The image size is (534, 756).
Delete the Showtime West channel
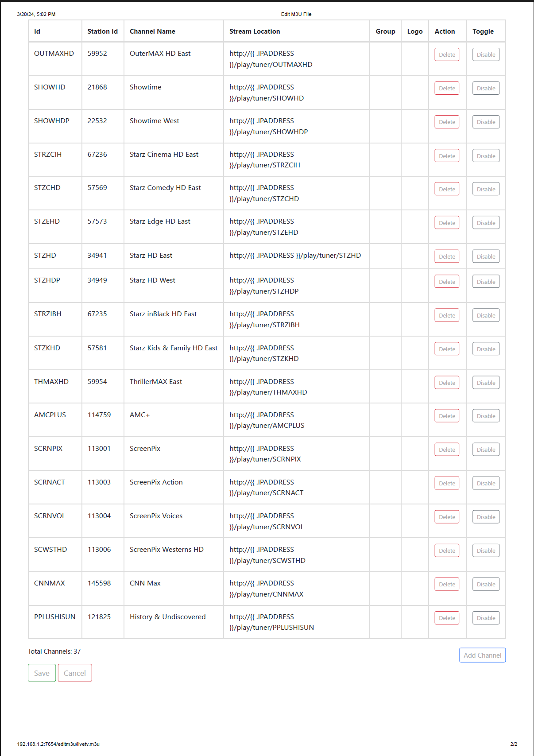(x=446, y=122)
